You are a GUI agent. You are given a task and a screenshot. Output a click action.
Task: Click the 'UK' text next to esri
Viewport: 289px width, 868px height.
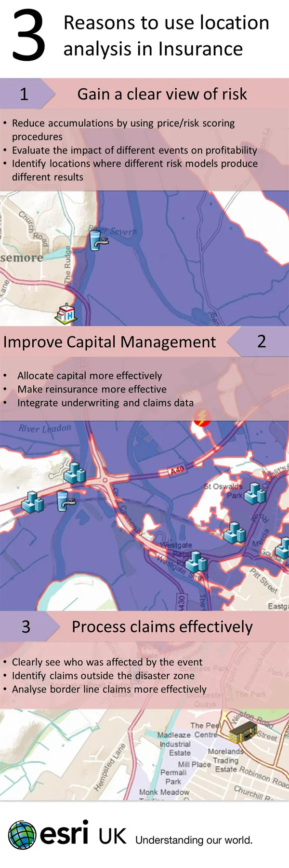tap(112, 837)
